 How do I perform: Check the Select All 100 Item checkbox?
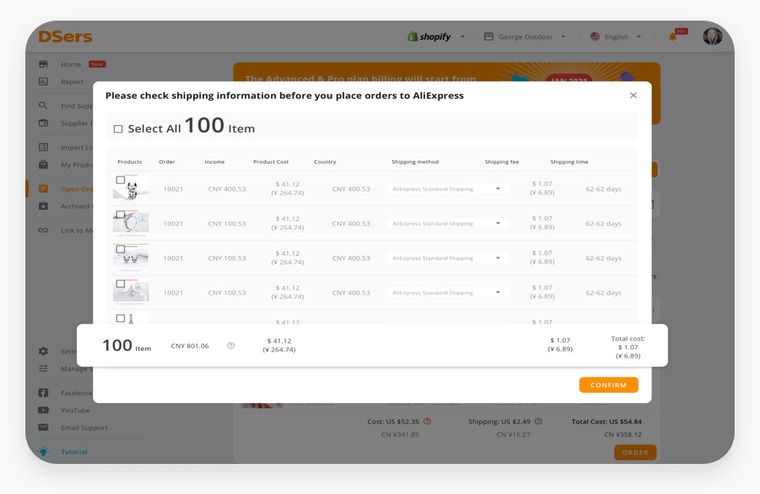[118, 129]
